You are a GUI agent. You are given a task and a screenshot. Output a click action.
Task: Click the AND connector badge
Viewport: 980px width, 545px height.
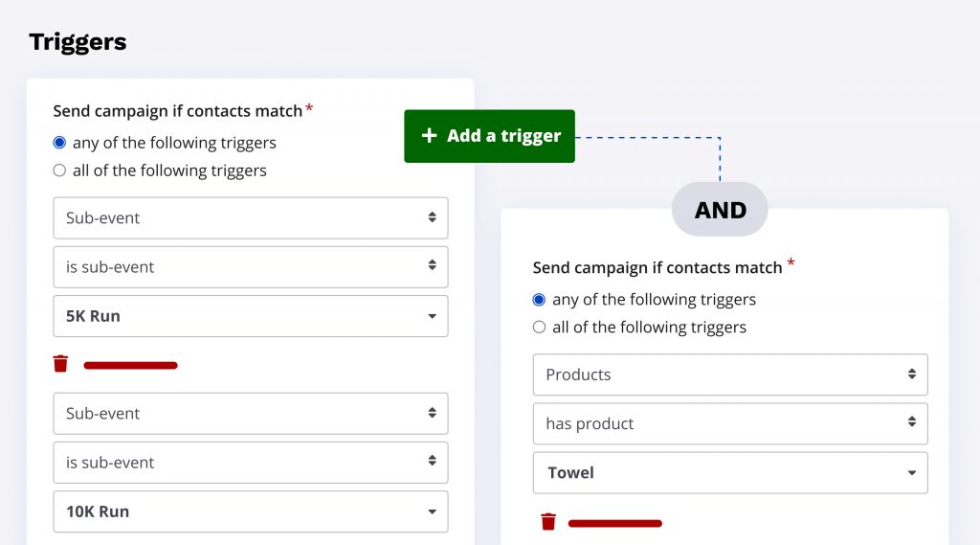click(720, 210)
